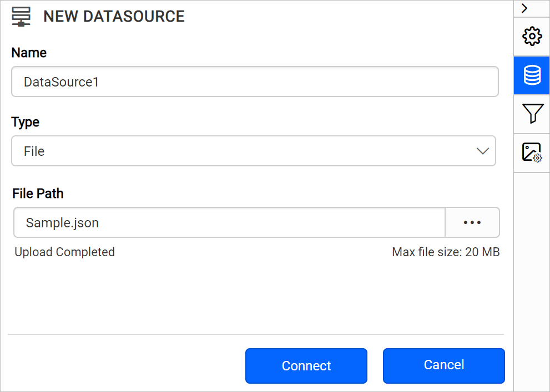Click the Cancel button
The height and width of the screenshot is (392, 550).
[x=443, y=366]
